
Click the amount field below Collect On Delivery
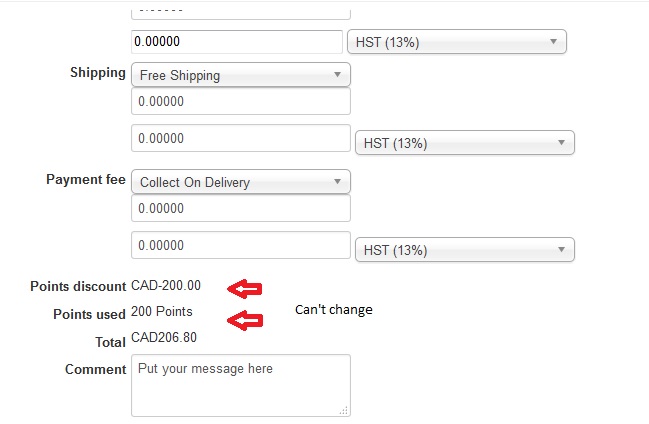[x=240, y=209]
